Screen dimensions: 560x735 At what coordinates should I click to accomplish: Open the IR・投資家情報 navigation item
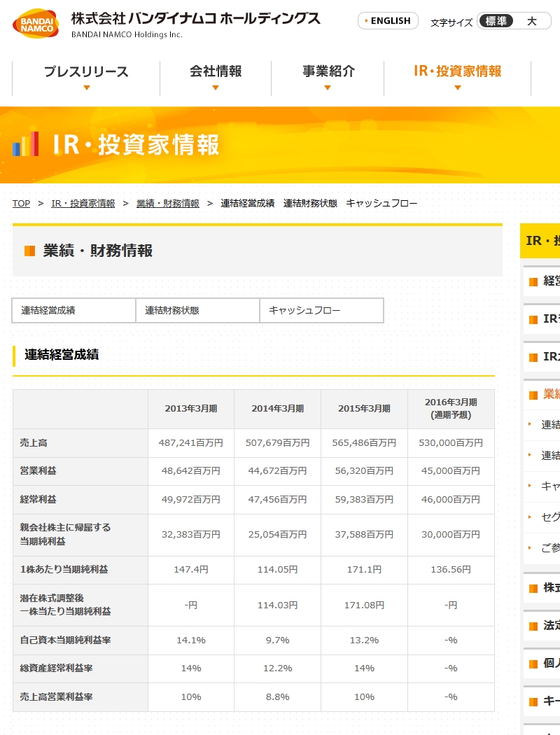[458, 71]
